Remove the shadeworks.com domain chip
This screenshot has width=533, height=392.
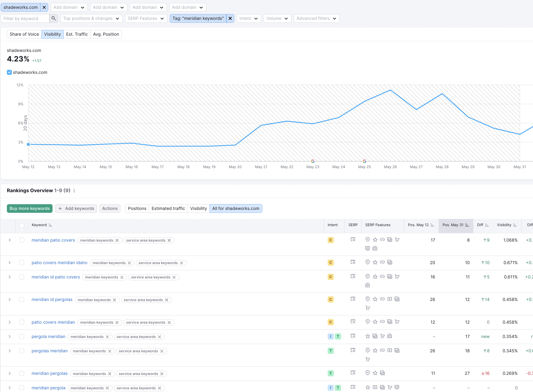[x=44, y=7]
